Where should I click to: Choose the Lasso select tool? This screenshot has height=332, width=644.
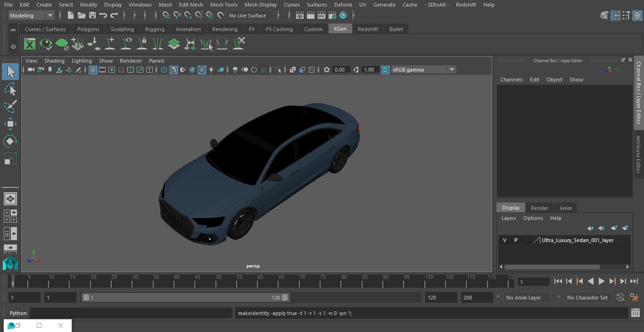(10, 89)
